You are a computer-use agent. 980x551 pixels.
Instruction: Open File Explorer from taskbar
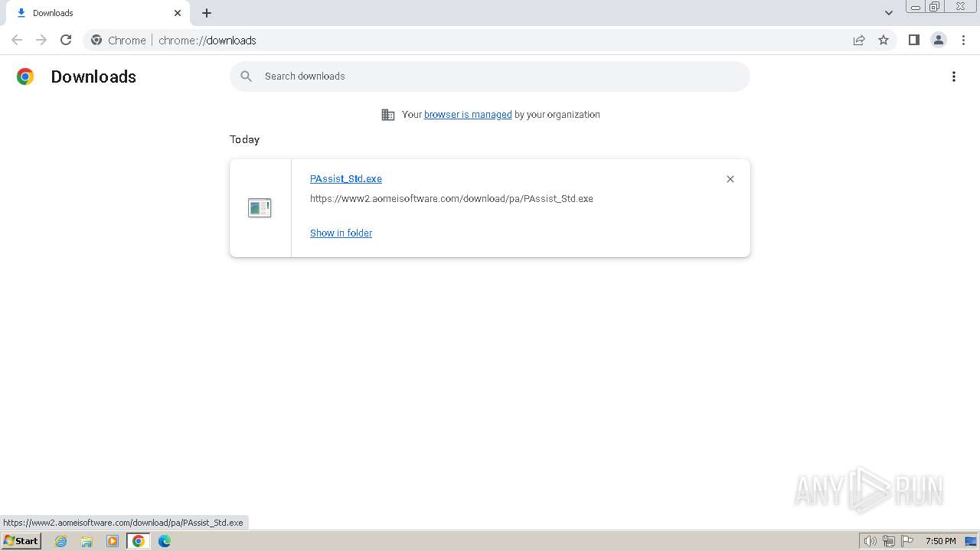click(x=87, y=541)
